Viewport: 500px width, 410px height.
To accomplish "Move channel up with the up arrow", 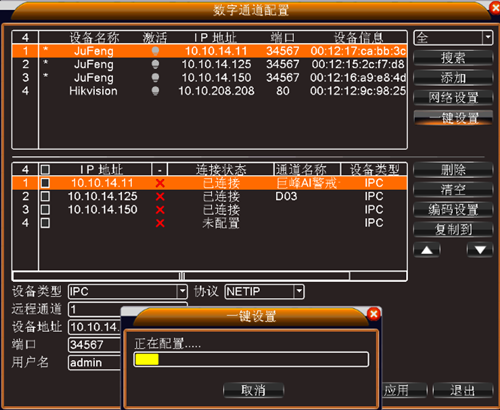I will (427, 250).
